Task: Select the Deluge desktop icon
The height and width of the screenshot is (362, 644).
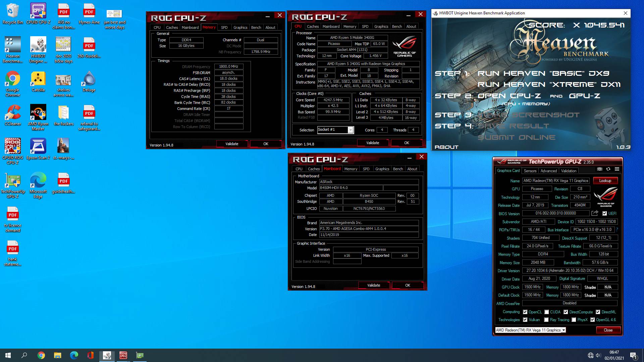Action: point(89,81)
